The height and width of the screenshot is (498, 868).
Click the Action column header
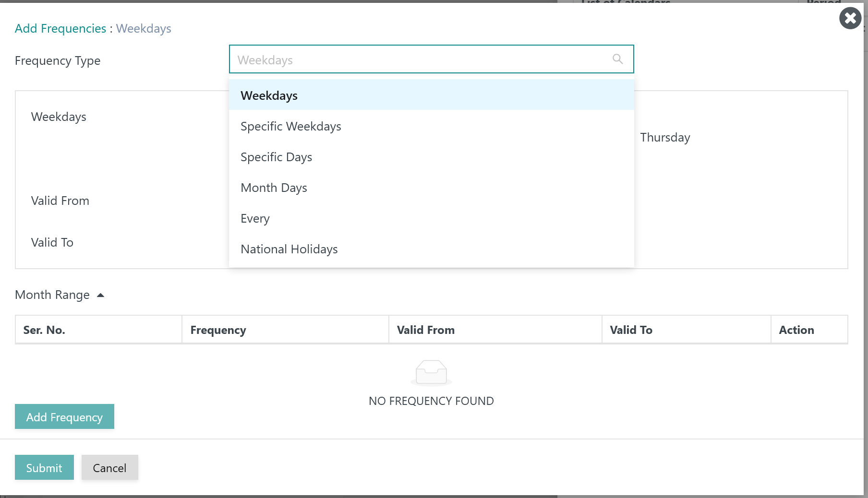coord(796,330)
